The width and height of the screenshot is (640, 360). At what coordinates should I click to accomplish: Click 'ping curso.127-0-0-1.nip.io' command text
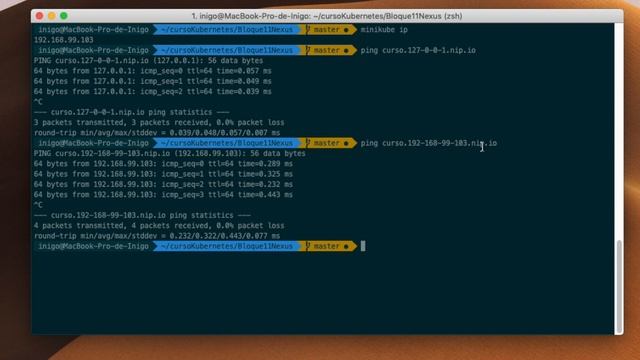pos(418,50)
